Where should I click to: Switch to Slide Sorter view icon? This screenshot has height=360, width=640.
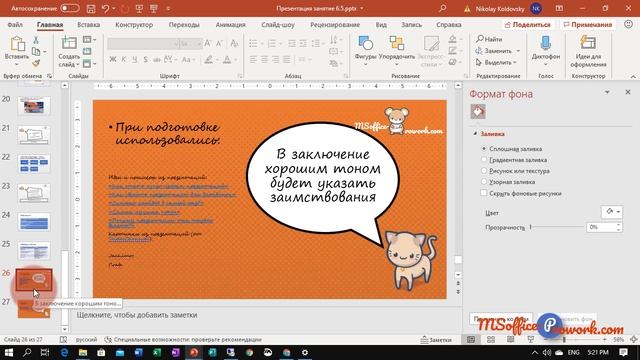pyautogui.click(x=491, y=340)
